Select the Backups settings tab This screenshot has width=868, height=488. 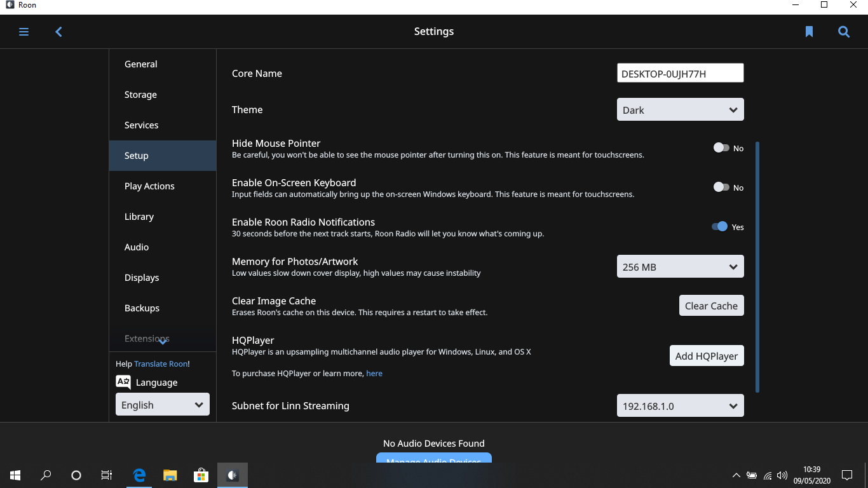pyautogui.click(x=163, y=308)
